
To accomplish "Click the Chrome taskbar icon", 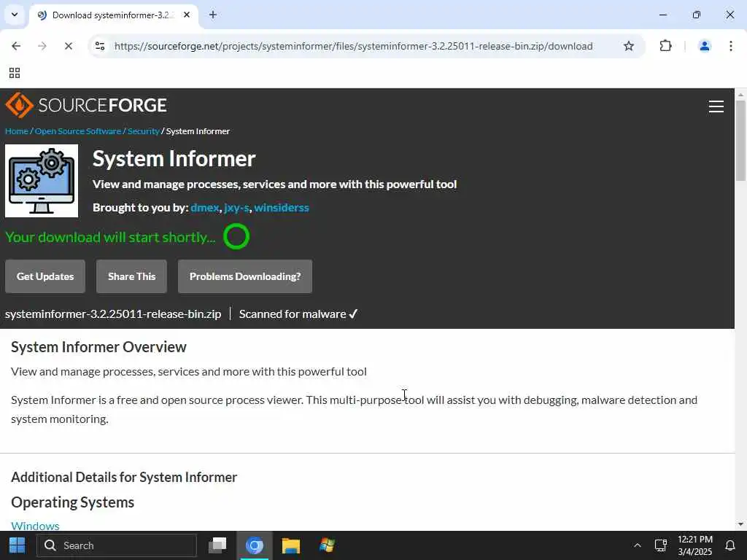I will [x=255, y=545].
